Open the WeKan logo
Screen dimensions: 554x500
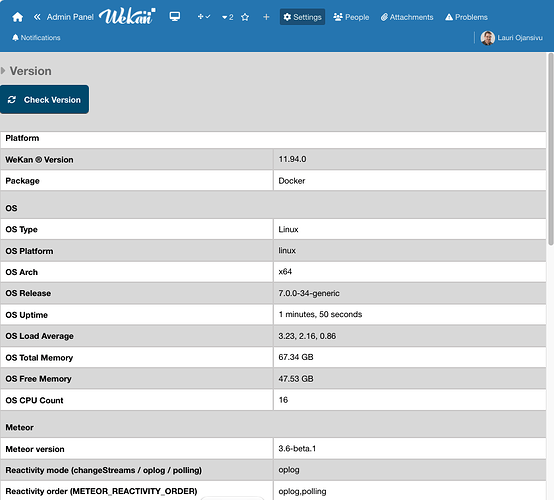pyautogui.click(x=127, y=16)
